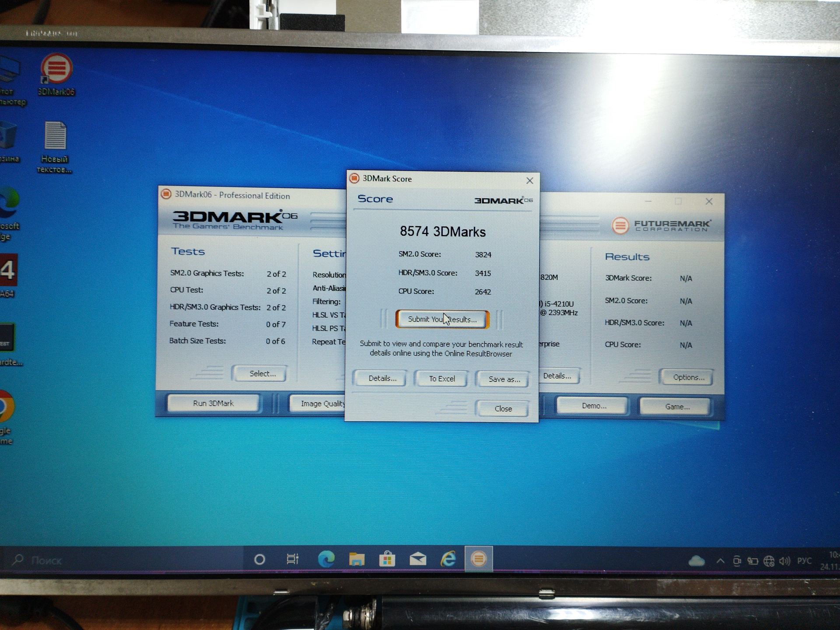Open the Recycle Bin desktop icon
The width and height of the screenshot is (840, 630).
coord(9,141)
